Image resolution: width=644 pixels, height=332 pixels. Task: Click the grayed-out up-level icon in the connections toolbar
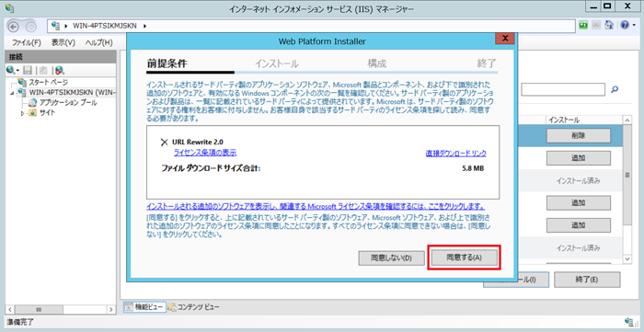(x=43, y=70)
